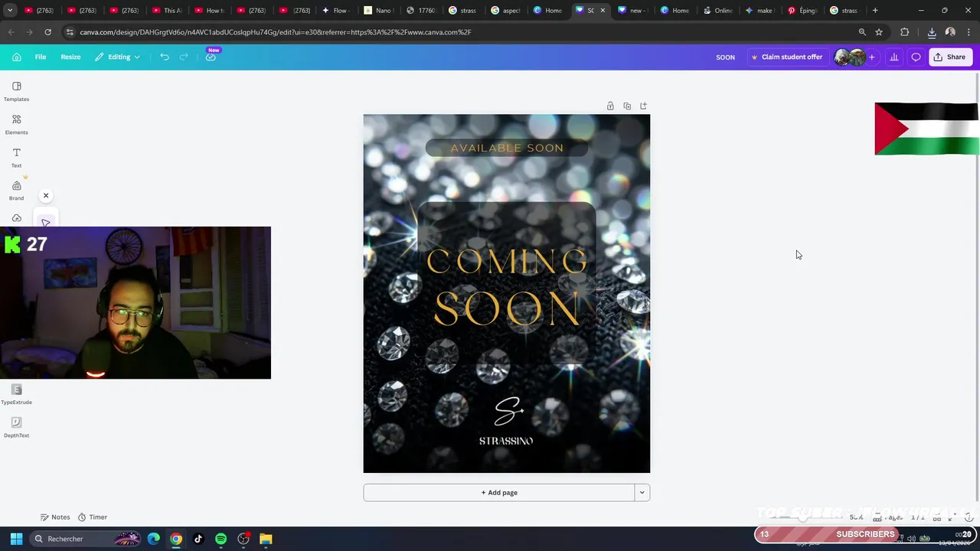Click Claim student offer button
Viewport: 980px width, 551px height.
click(x=786, y=57)
